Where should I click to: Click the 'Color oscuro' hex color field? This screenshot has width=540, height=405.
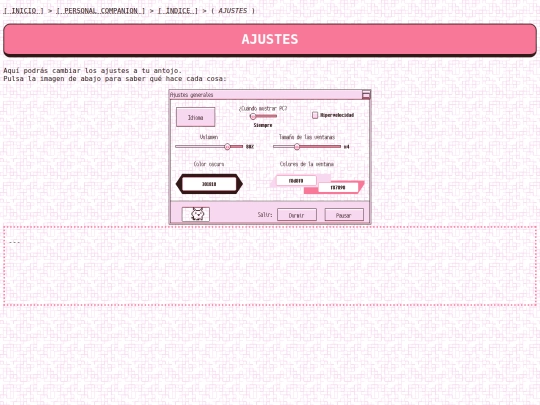(x=209, y=184)
